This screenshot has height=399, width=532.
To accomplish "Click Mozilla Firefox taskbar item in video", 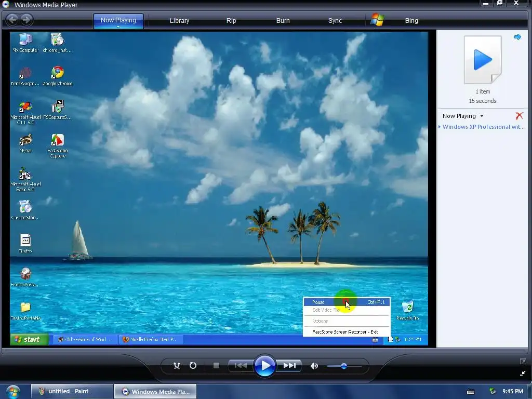I will (151, 339).
